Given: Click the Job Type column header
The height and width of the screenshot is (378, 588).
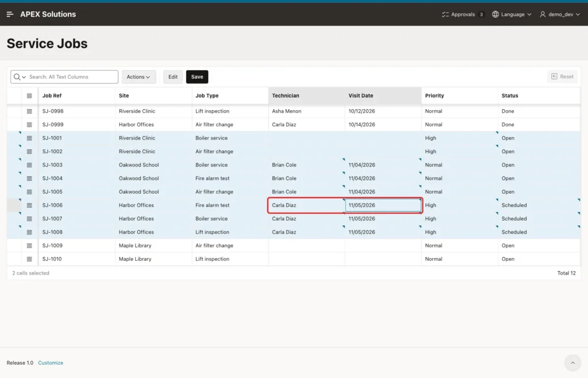Looking at the screenshot, I should [230, 95].
